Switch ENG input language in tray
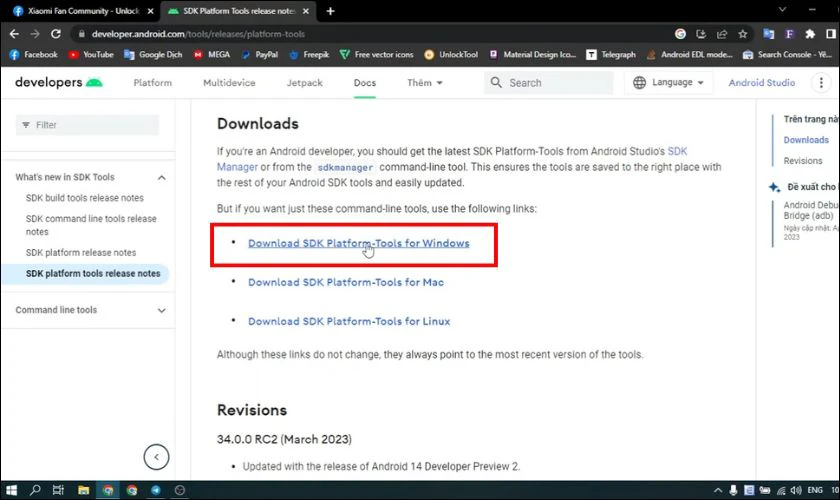 click(x=815, y=490)
